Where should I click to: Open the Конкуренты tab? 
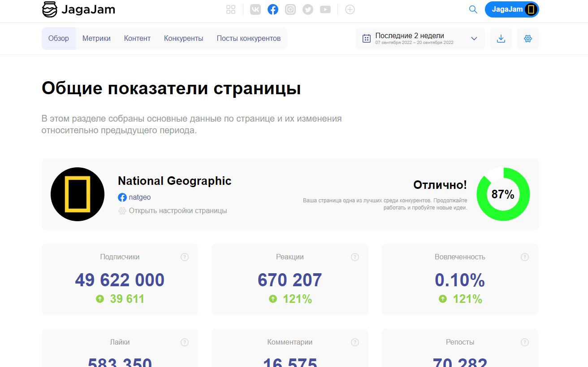click(184, 39)
